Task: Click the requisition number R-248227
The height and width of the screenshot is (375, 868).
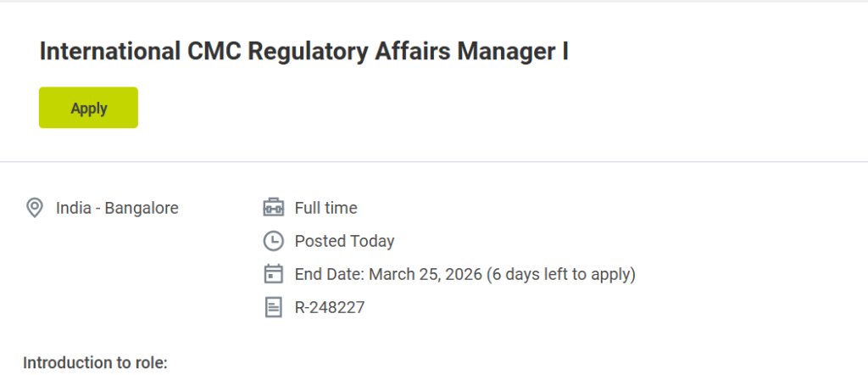Action: [329, 307]
